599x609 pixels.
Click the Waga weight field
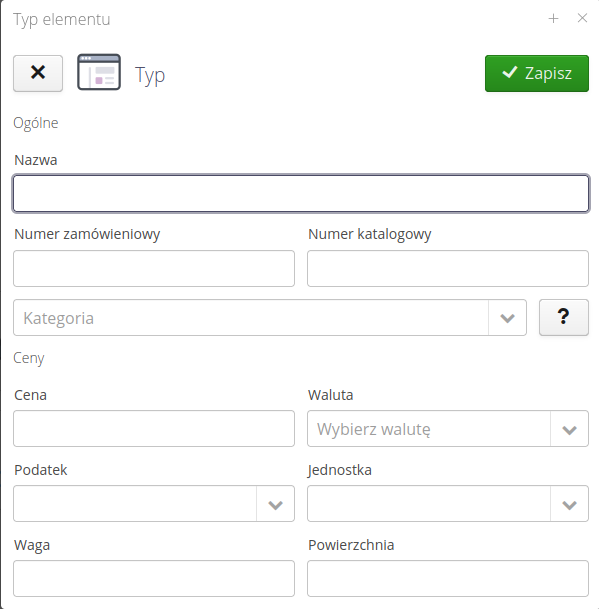coord(154,578)
